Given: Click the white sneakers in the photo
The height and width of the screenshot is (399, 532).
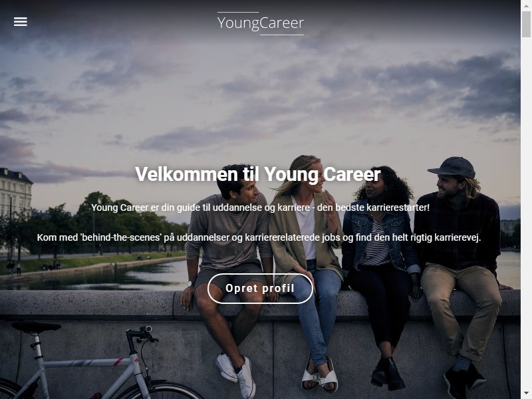Looking at the screenshot, I should 236,373.
